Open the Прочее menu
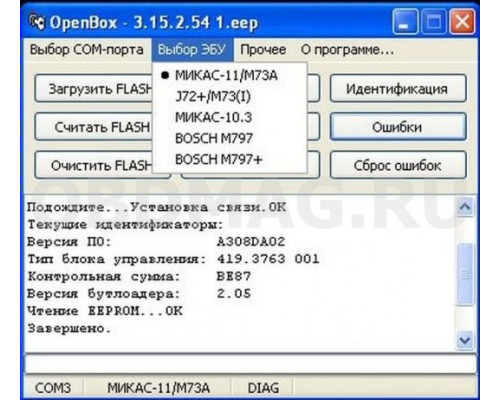The image size is (500, 400). pos(263,50)
